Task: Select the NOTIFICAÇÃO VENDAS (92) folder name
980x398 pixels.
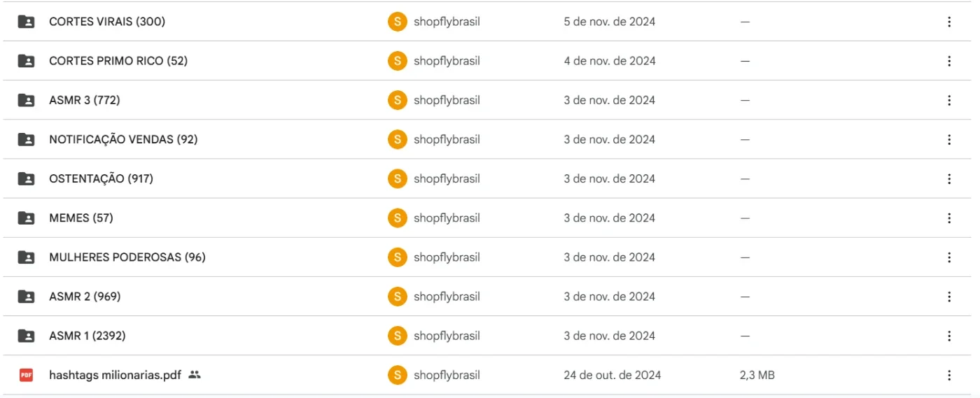Action: click(123, 139)
